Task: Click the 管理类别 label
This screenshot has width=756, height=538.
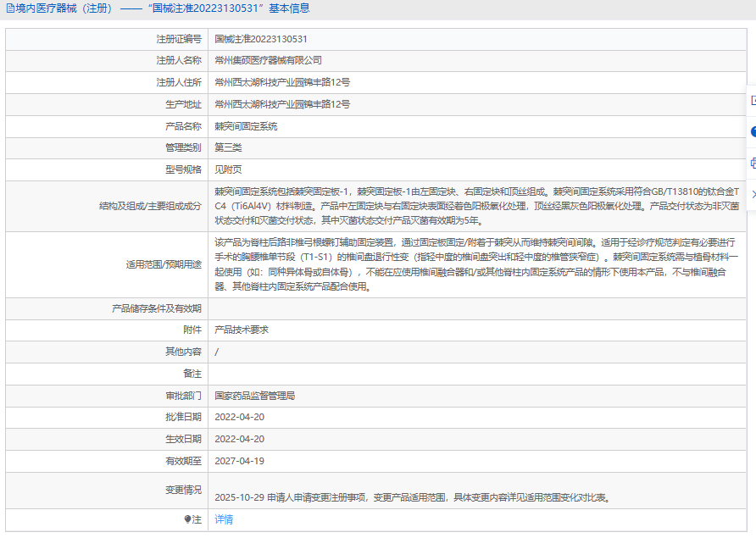Action: (183, 147)
